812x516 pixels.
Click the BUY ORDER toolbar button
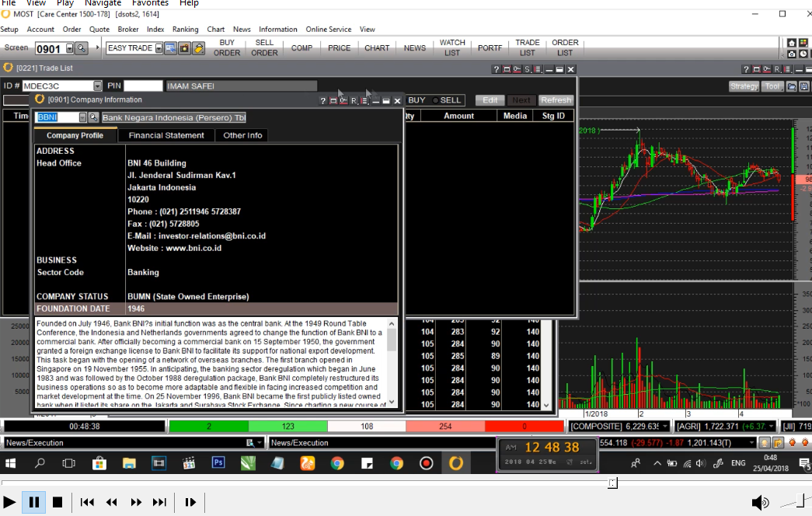(x=227, y=47)
